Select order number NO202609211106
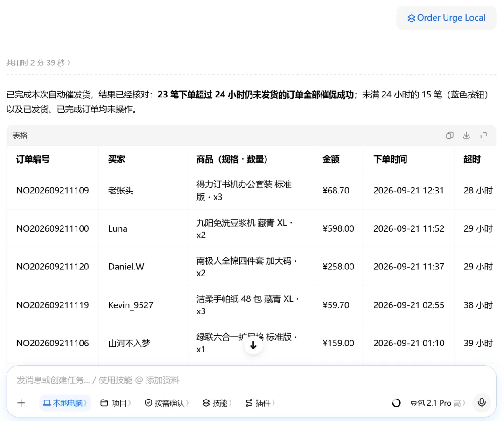Image resolution: width=504 pixels, height=421 pixels. click(x=53, y=343)
